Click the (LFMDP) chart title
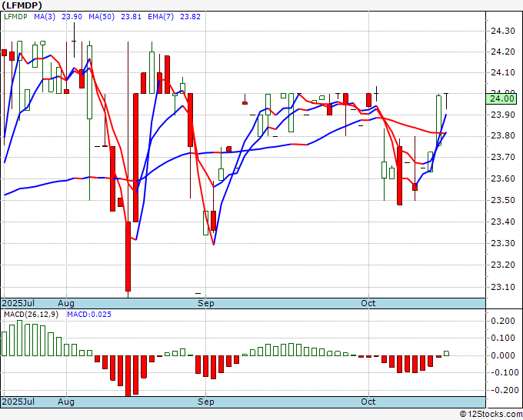523x420 pixels. click(x=22, y=5)
